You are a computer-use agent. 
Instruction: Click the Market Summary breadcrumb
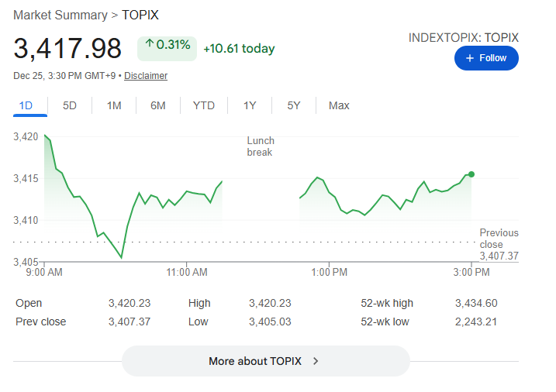pos(60,15)
